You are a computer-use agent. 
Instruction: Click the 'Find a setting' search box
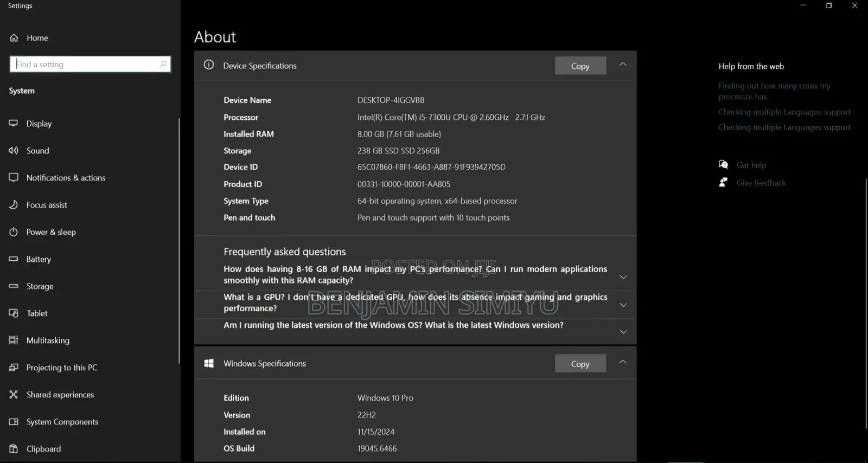(x=90, y=64)
